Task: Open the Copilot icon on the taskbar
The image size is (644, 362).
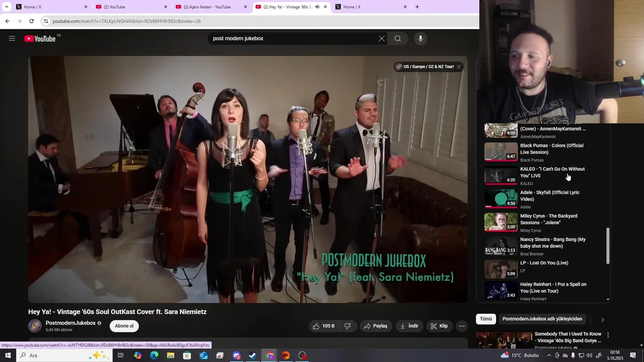Action: tap(138, 355)
